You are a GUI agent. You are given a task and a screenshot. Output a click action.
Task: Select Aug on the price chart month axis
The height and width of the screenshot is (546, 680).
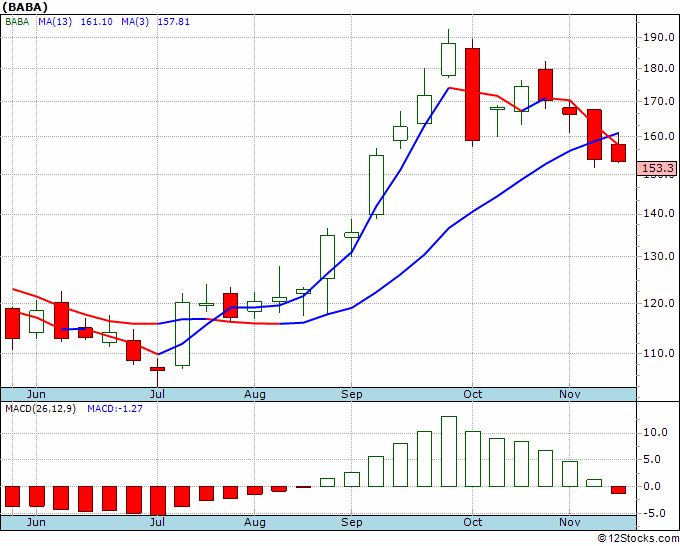click(x=255, y=394)
